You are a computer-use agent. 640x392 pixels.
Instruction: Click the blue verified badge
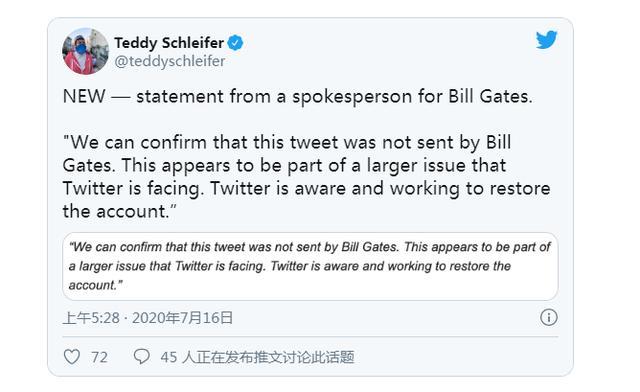click(235, 42)
